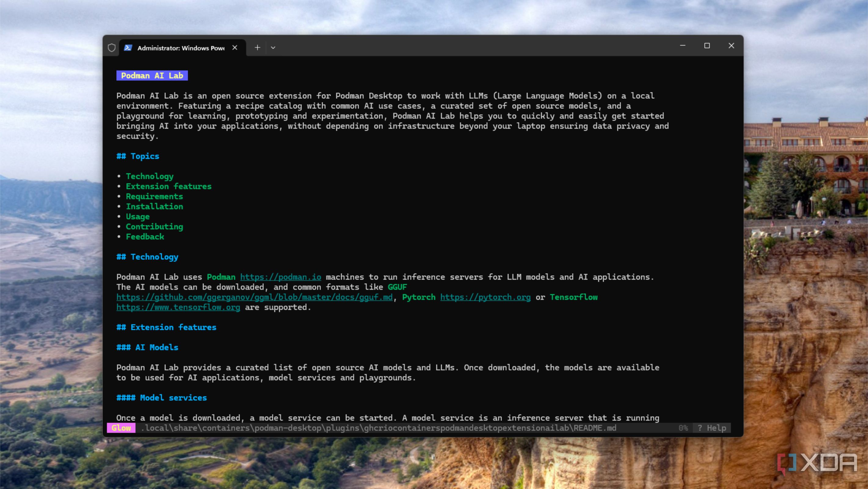The image size is (868, 489).
Task: Click the 0% scroll position indicator
Action: [x=683, y=428]
